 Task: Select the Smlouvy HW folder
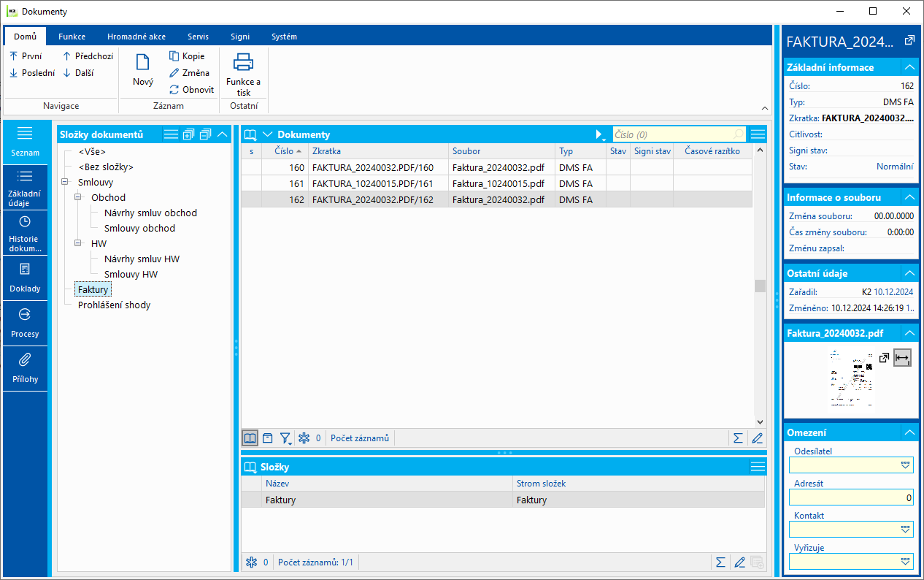(x=131, y=274)
